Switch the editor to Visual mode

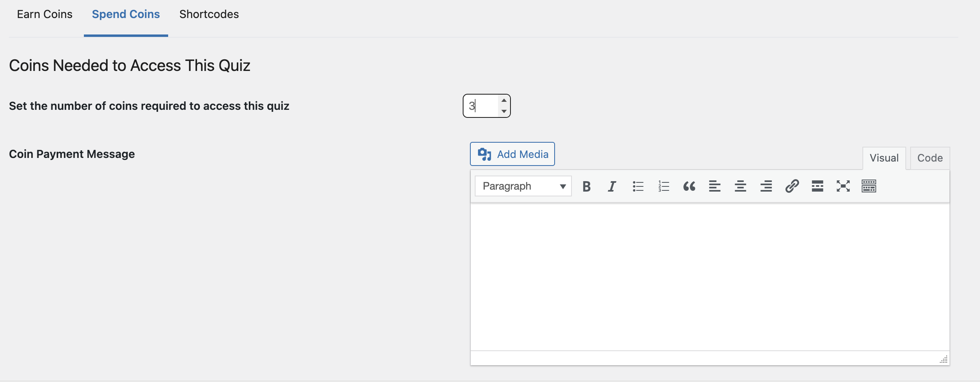pos(884,158)
